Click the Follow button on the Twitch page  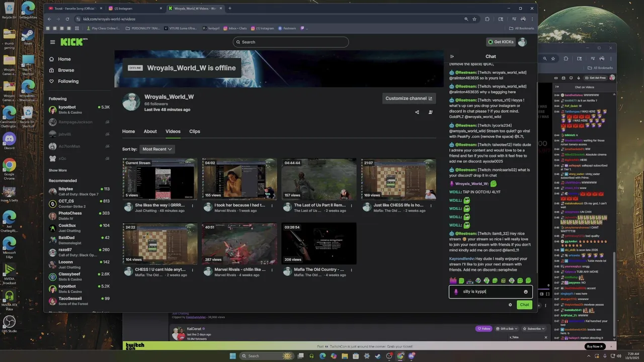[x=484, y=329]
